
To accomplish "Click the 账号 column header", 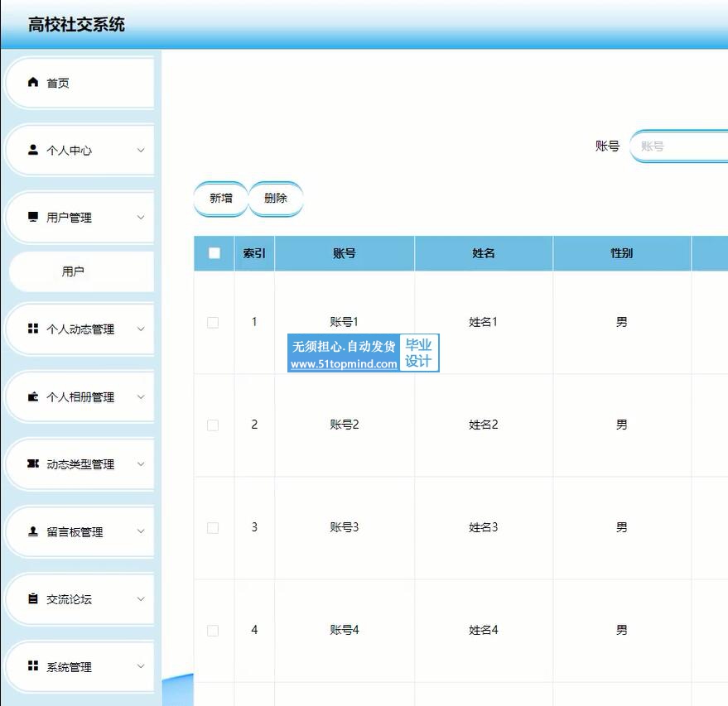I will (x=345, y=253).
